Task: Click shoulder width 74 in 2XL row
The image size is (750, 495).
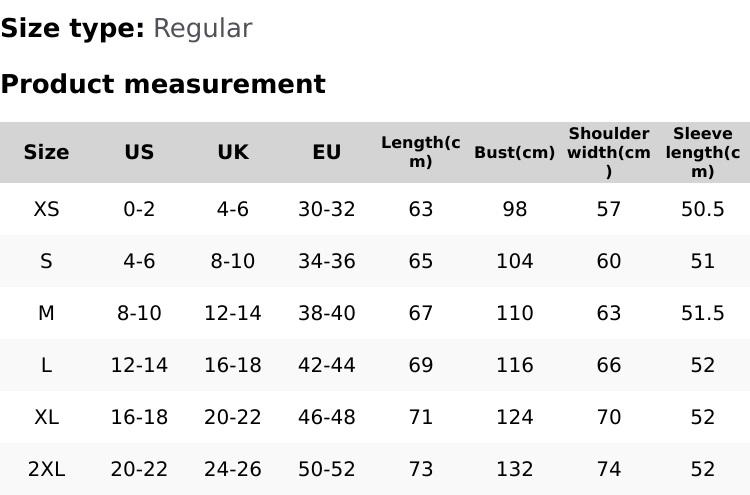Action: (x=608, y=469)
